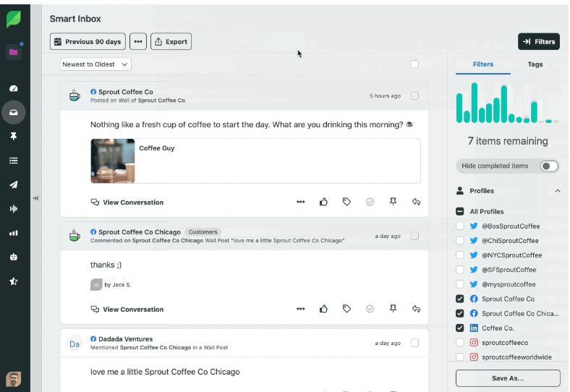Viewport: 570px width, 392px height.
Task: Open the bar chart reports icon
Action: point(14,233)
